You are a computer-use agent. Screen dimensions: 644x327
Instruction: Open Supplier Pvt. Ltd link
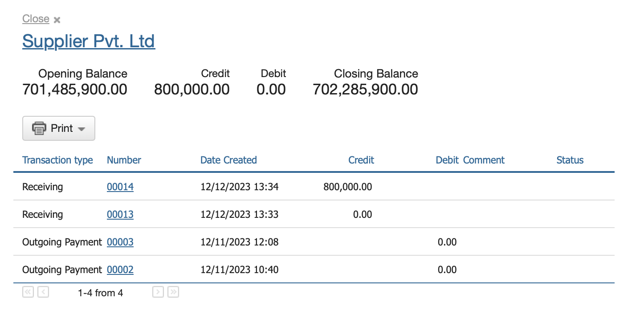[89, 41]
